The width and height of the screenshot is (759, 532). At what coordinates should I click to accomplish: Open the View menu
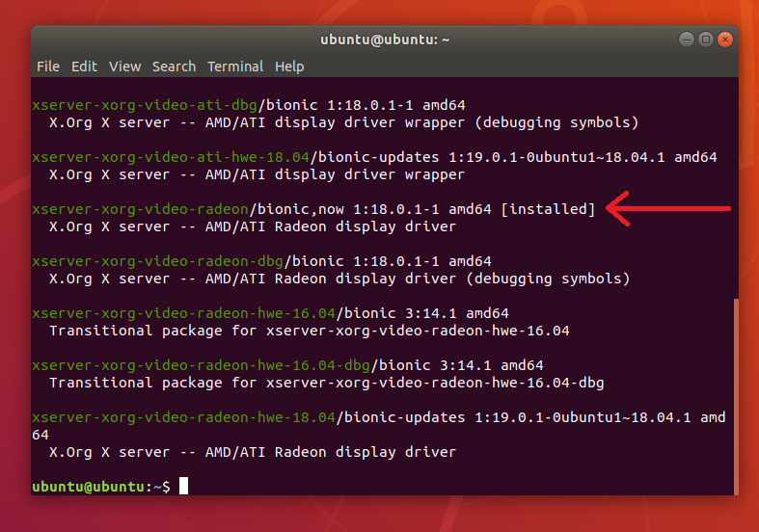point(124,66)
